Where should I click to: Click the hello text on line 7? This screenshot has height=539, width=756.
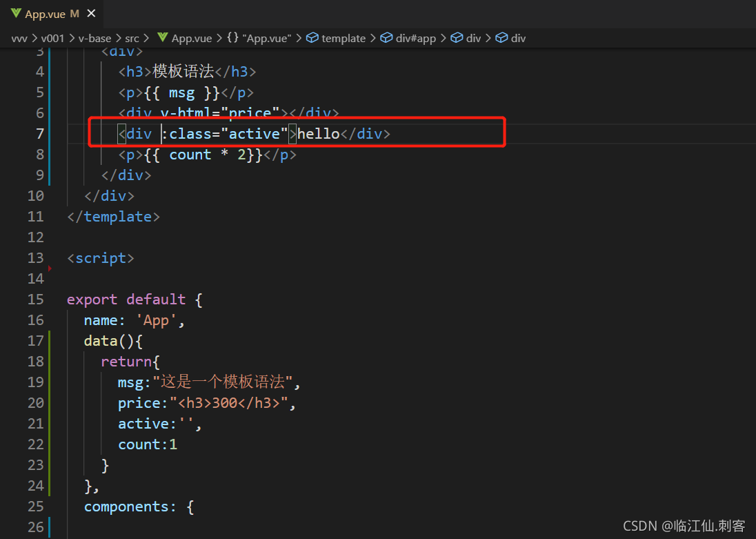[x=318, y=134]
